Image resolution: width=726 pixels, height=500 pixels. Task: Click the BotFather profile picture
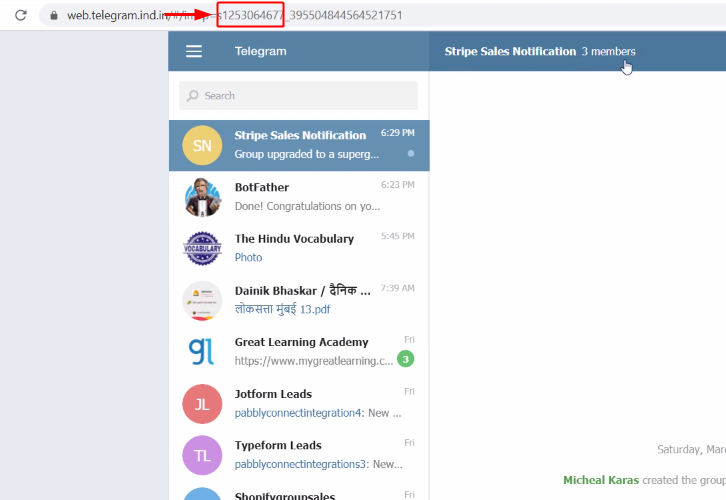tap(202, 197)
